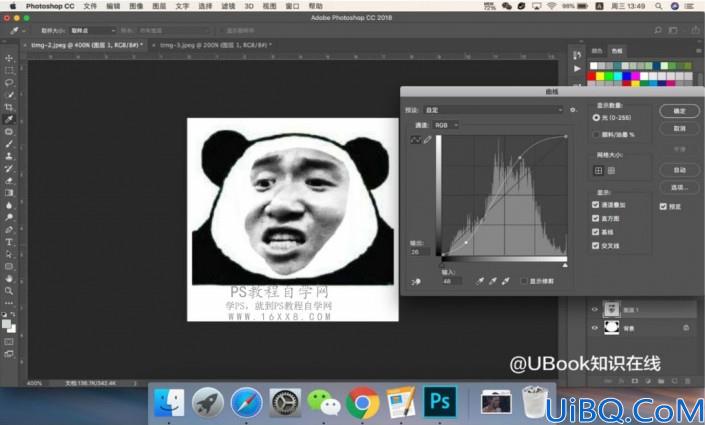
Task: Activate on-image adjustment hand tool in Curves
Action: pyautogui.click(x=416, y=282)
